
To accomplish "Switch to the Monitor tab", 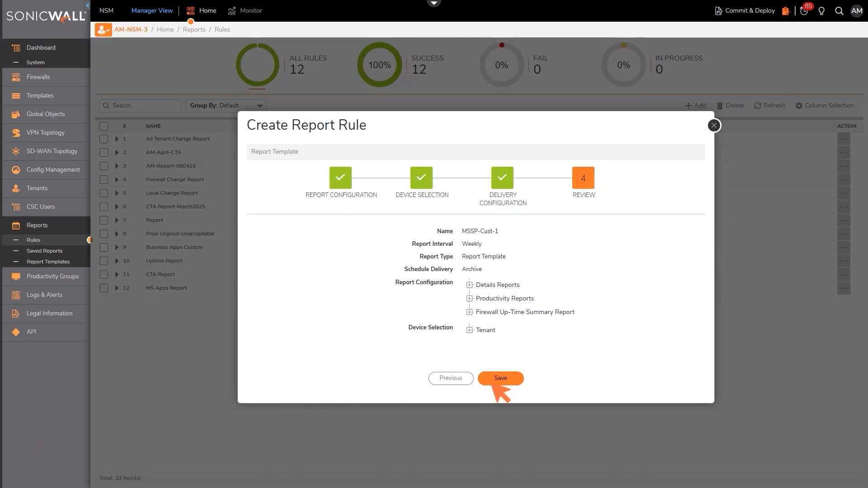I will pyautogui.click(x=251, y=10).
